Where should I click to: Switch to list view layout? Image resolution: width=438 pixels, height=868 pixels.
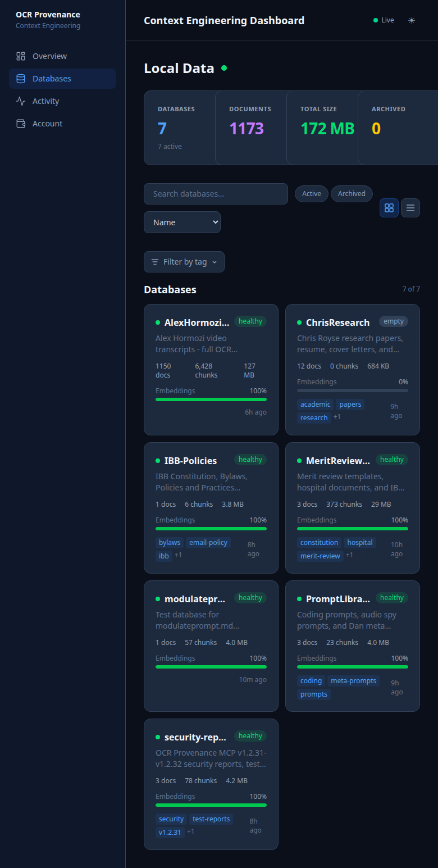pyautogui.click(x=410, y=208)
